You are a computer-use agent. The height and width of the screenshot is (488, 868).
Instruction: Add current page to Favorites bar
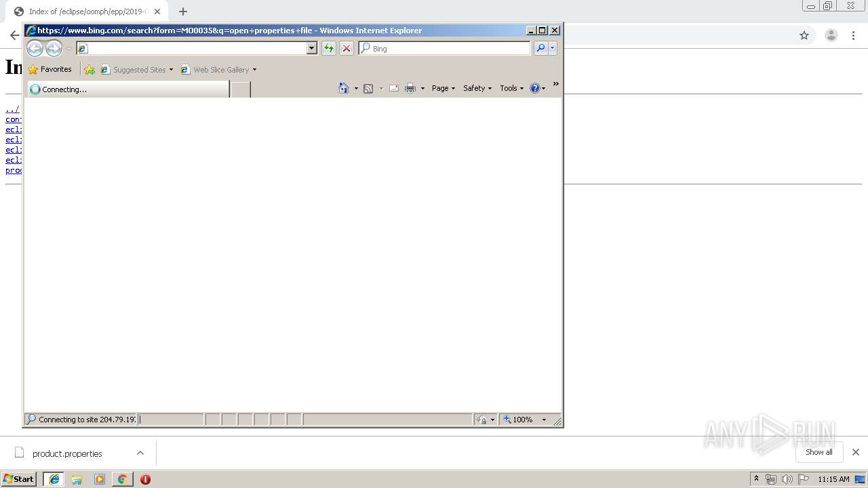coord(90,69)
